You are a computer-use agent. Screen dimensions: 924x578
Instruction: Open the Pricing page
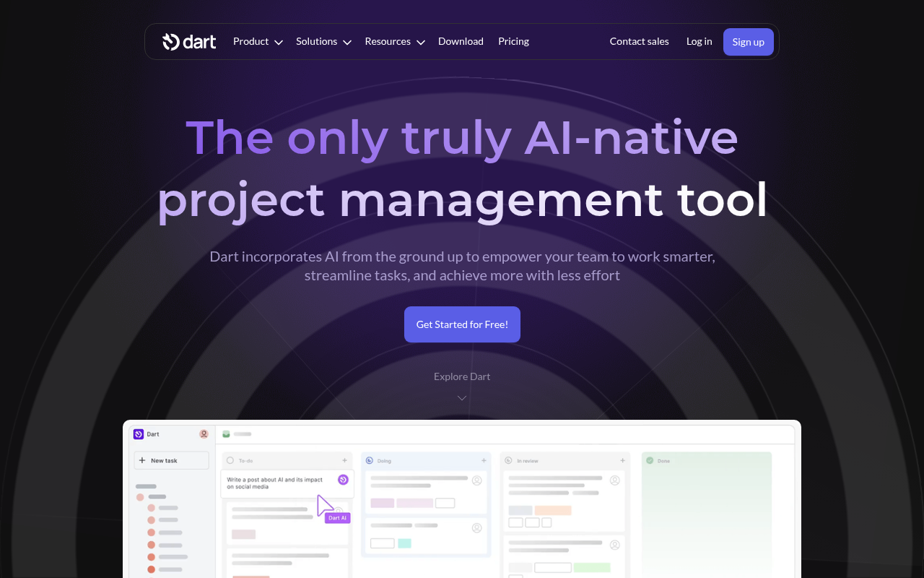click(x=513, y=41)
